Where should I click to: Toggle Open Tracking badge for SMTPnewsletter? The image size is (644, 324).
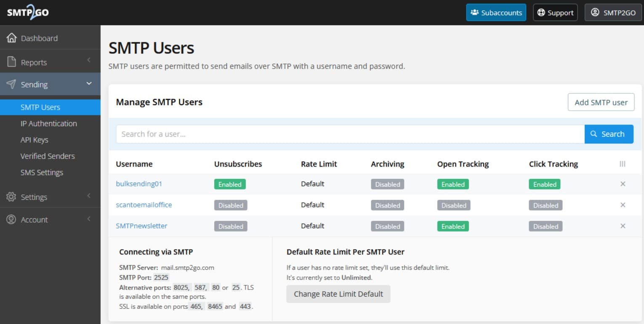[x=453, y=226]
